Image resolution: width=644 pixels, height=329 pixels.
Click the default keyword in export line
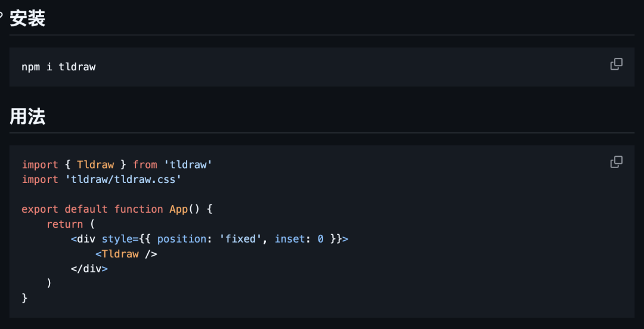[x=86, y=209]
